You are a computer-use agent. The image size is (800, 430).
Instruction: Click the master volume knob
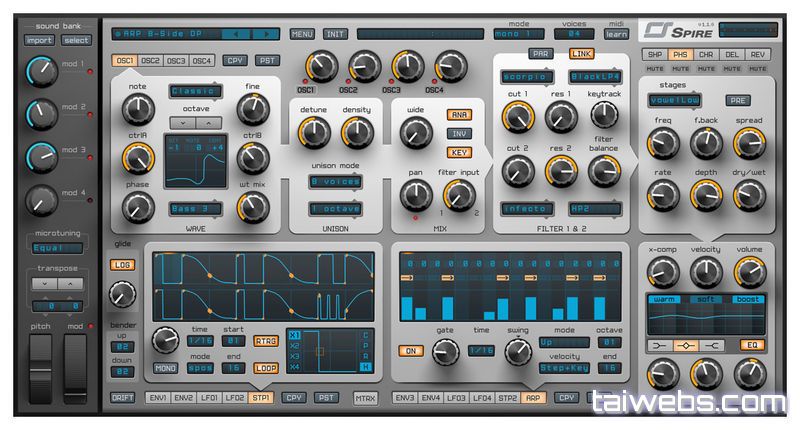(749, 271)
